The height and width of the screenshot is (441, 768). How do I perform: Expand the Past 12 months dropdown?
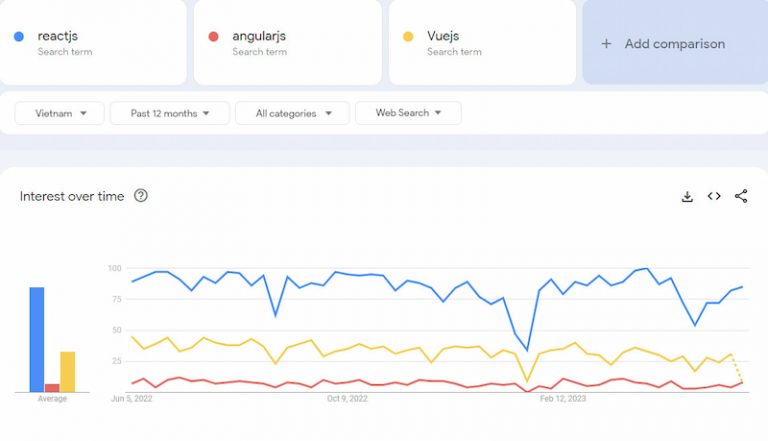(x=170, y=113)
